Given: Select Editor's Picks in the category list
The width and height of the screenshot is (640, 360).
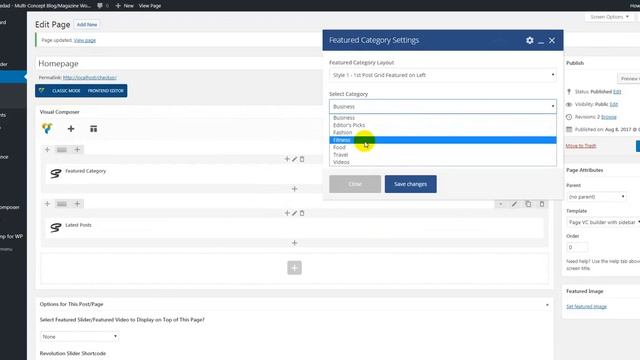Looking at the screenshot, I should coord(443,125).
